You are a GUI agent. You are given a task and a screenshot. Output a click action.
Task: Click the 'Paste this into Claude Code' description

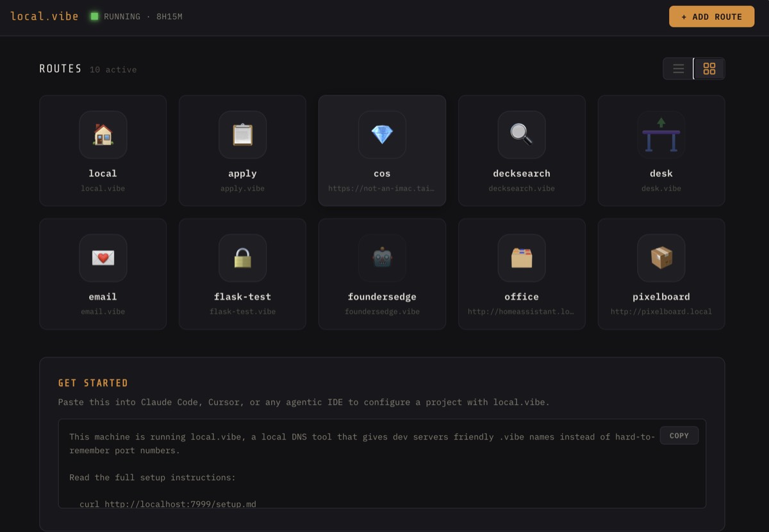(x=304, y=402)
